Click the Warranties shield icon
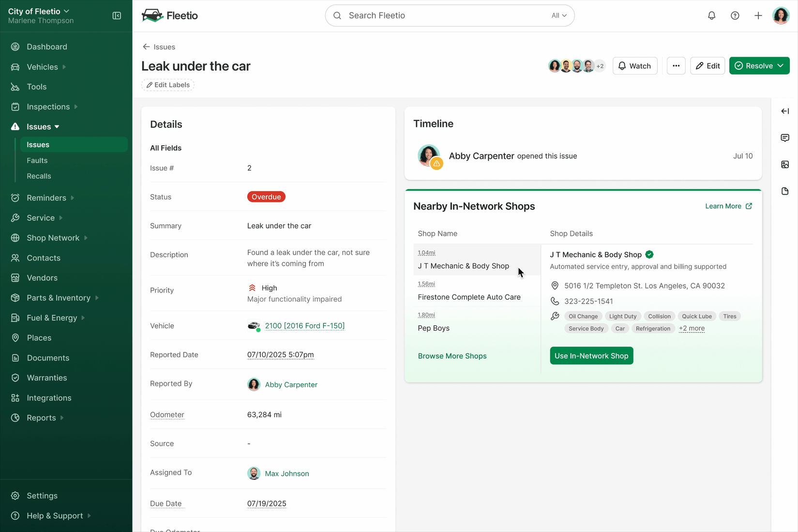 click(15, 378)
